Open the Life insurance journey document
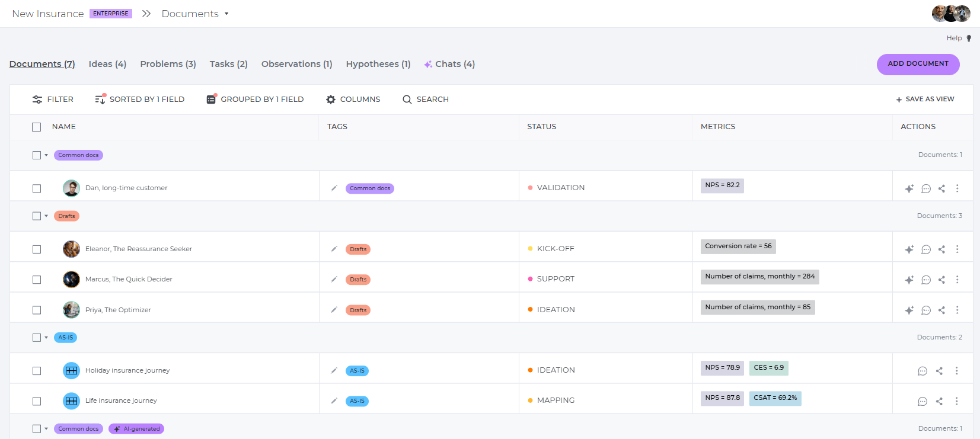The width and height of the screenshot is (980, 439). click(121, 401)
